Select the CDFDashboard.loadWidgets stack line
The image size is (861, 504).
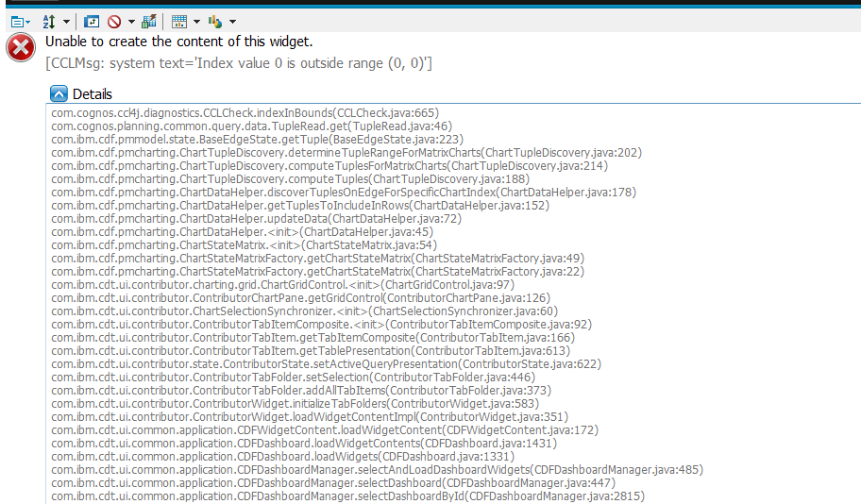coord(283,456)
